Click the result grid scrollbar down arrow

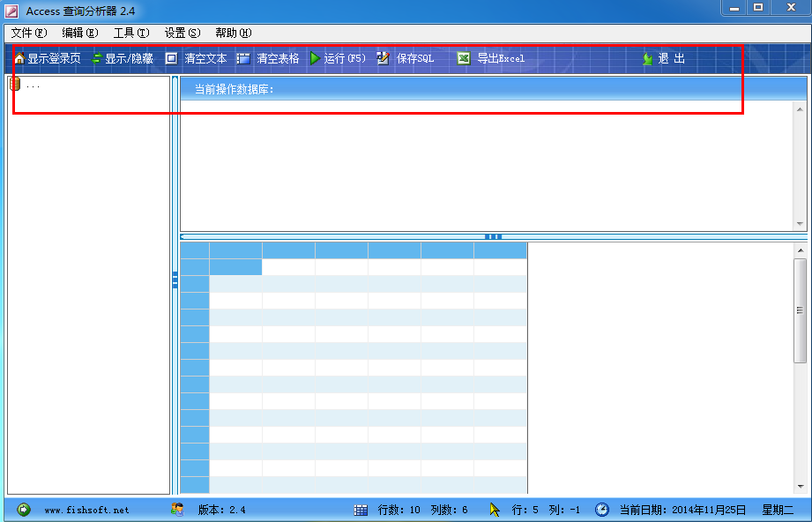point(800,486)
